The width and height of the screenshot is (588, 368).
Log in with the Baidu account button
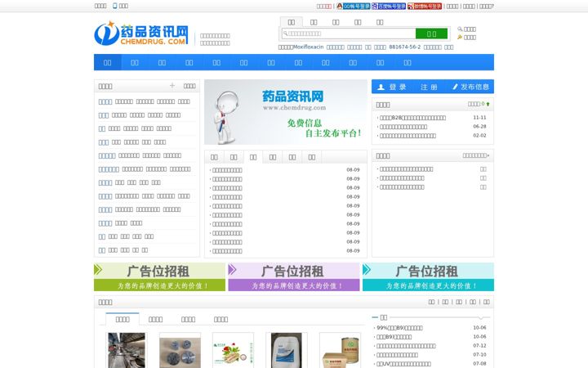pos(389,6)
